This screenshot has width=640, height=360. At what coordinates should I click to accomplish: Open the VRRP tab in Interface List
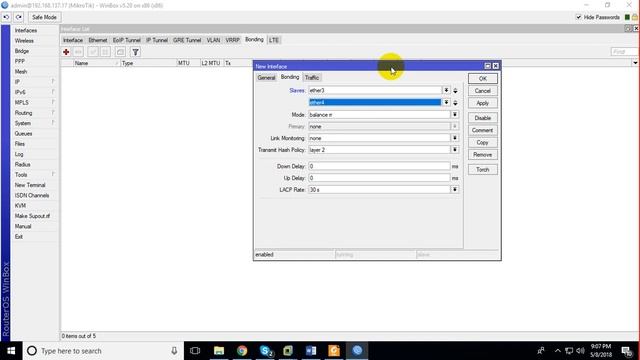[x=233, y=40]
